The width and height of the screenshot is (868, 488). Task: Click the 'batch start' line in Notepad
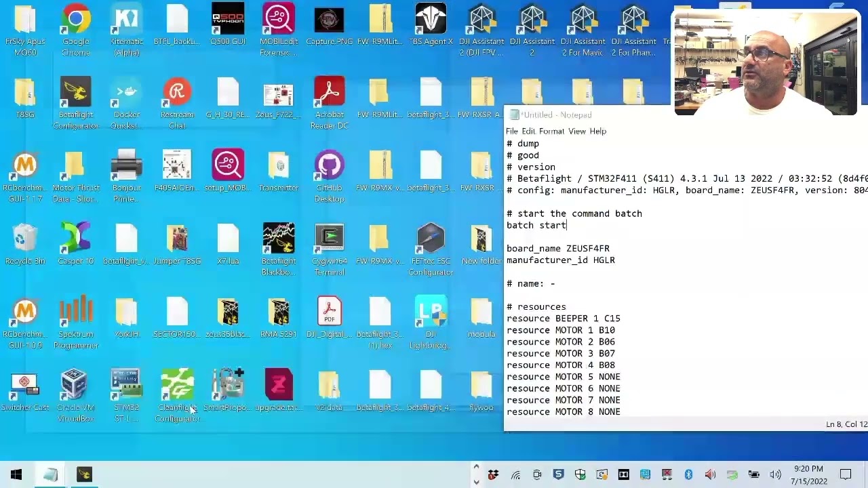point(536,225)
